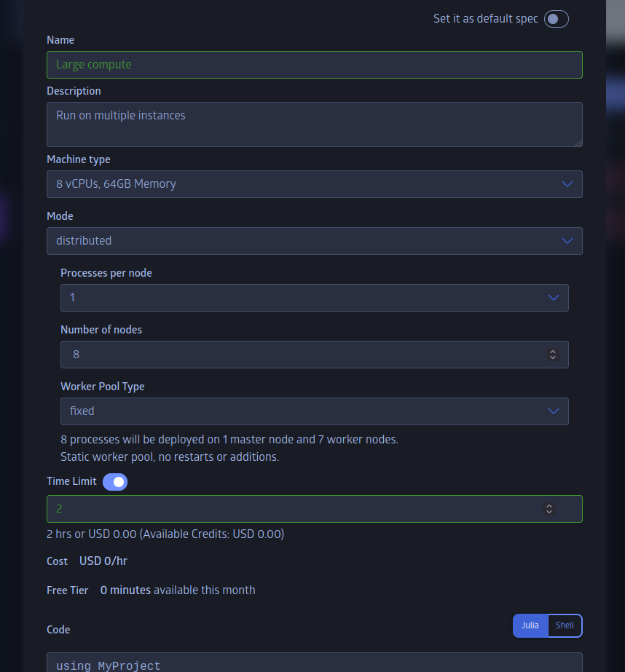Screen dimensions: 625x672
Task: Click inside the code editor area
Action: click(314, 663)
